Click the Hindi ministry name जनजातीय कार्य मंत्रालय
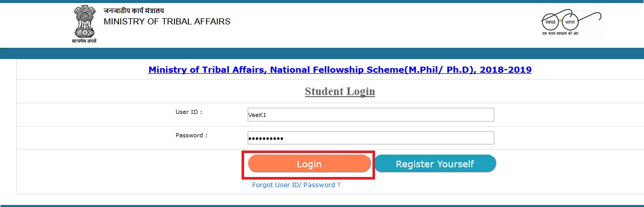Screen dimensions: 644x207 click(x=133, y=11)
